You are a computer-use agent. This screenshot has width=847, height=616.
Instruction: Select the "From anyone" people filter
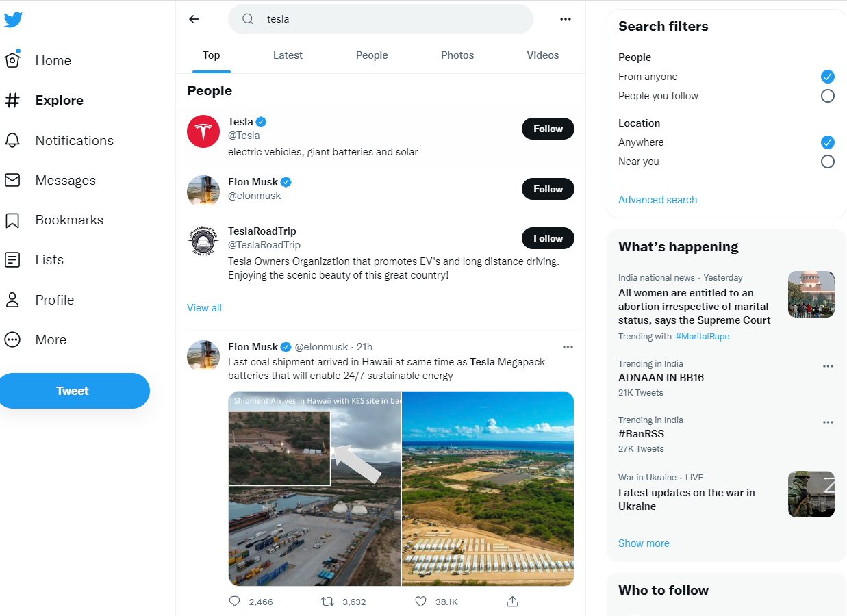[827, 77]
